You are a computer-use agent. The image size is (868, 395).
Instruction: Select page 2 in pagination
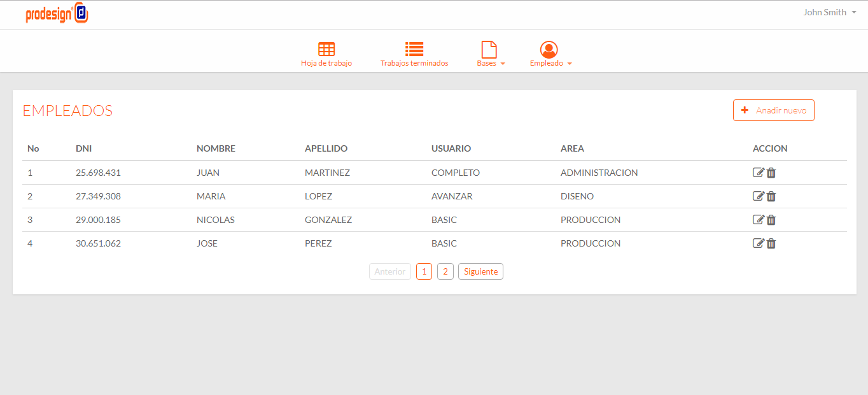click(445, 271)
